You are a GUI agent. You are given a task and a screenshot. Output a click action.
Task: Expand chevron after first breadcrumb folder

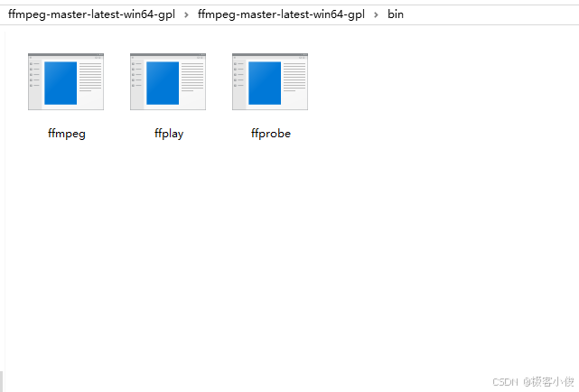186,14
